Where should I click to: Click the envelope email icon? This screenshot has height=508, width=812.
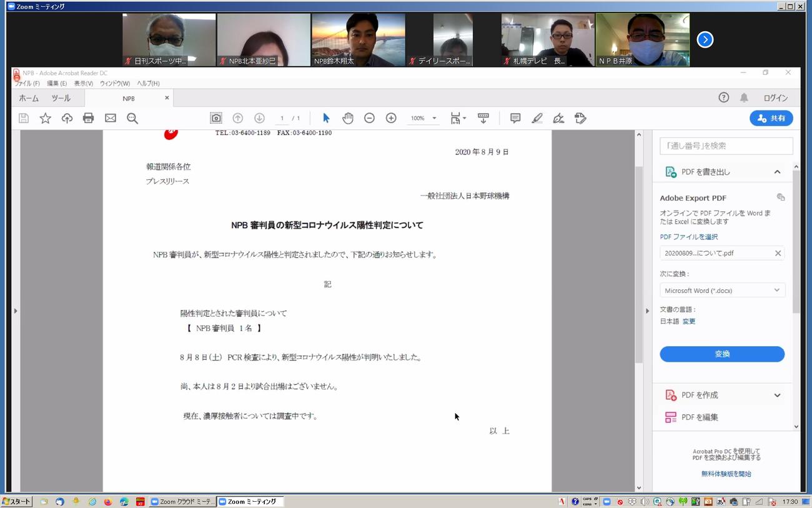111,118
